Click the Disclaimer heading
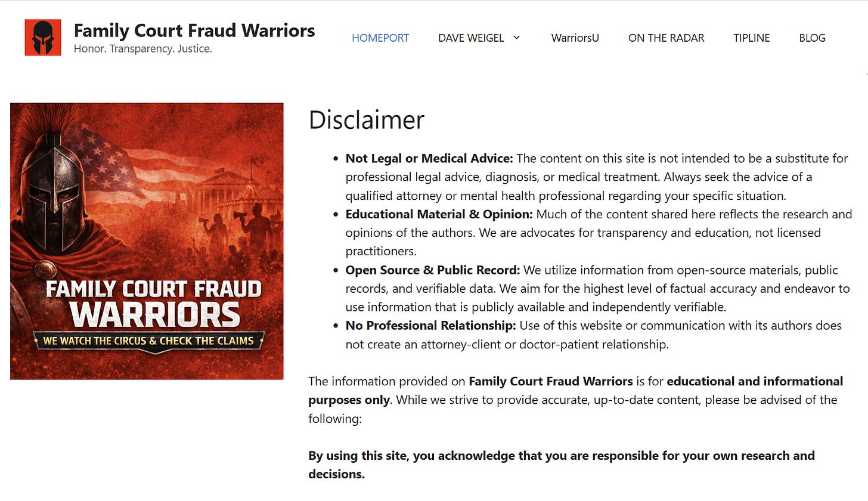Viewport: 868px width, 501px height. coord(366,120)
